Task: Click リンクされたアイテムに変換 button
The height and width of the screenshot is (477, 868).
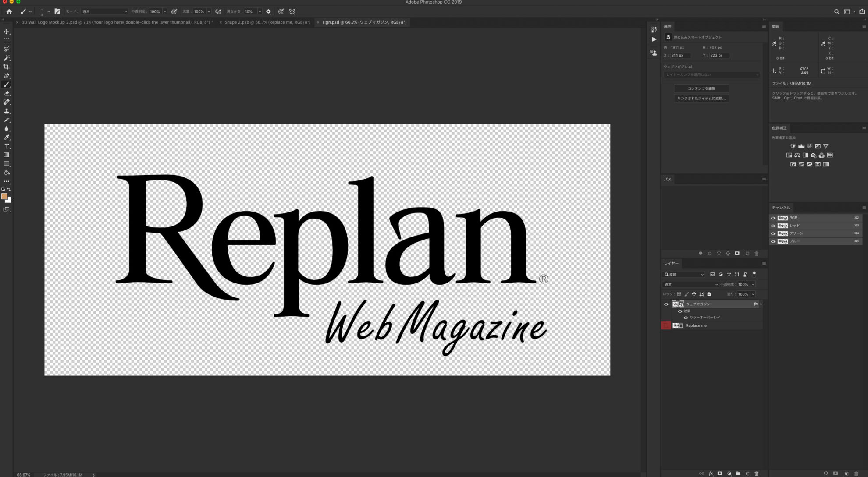Action: [701, 99]
